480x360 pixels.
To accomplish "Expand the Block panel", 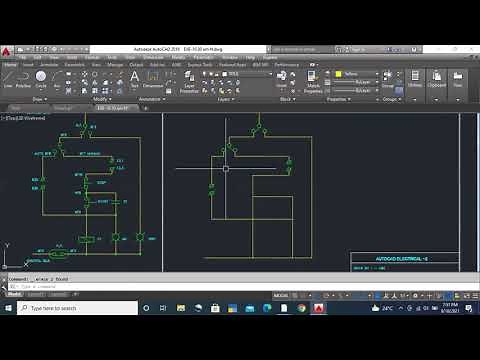I will tap(288, 99).
